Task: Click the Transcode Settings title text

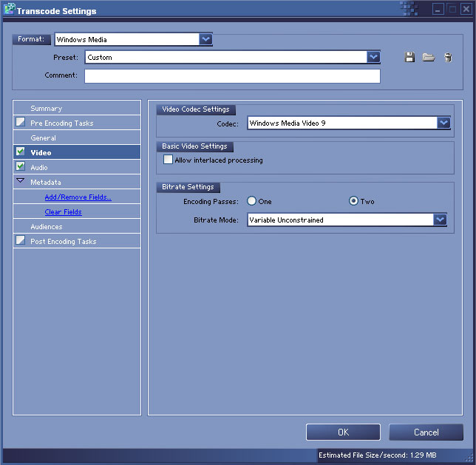Action: pyautogui.click(x=56, y=11)
